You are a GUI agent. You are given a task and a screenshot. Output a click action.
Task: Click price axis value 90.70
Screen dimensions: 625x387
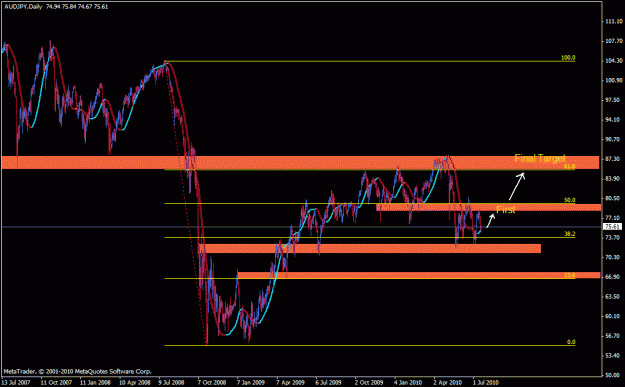click(x=614, y=139)
